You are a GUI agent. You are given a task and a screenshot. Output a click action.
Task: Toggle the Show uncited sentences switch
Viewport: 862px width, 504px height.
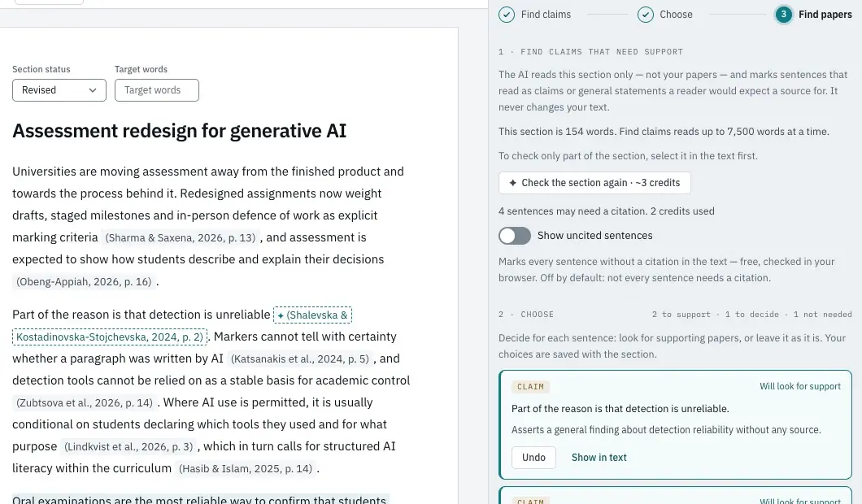(x=515, y=236)
